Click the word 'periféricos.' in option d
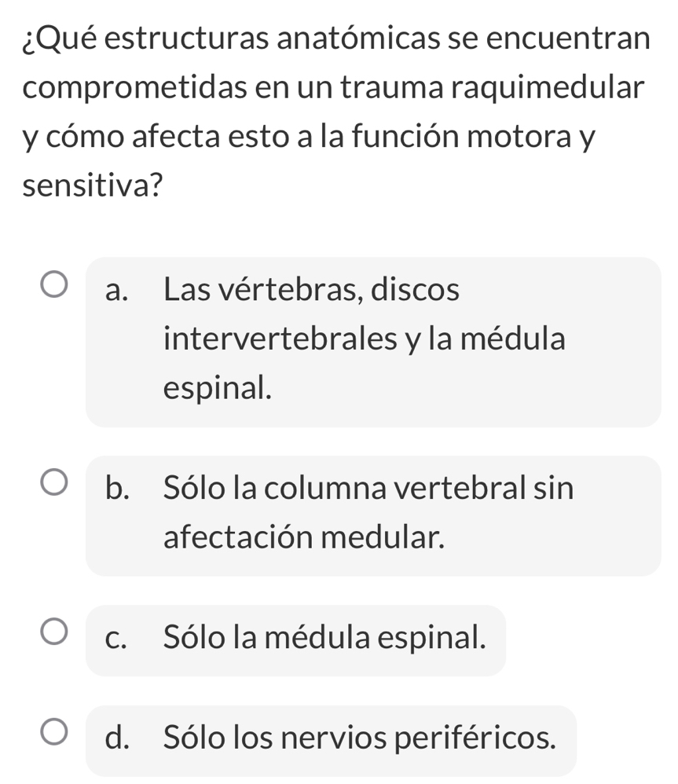The image size is (678, 784). point(475,738)
